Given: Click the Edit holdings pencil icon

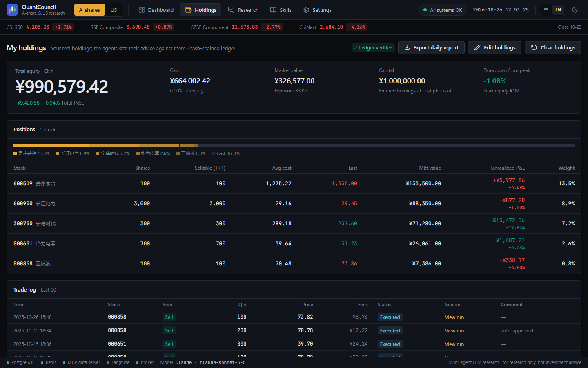Looking at the screenshot, I should point(477,47).
